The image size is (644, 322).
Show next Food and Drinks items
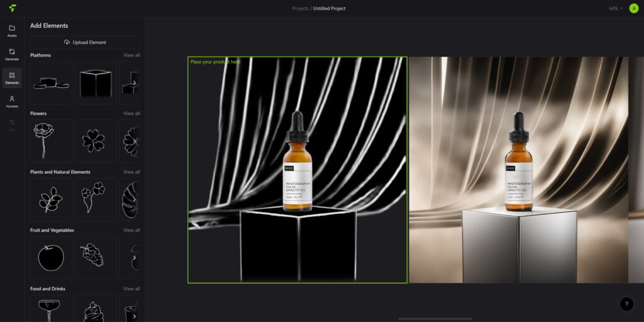(x=134, y=316)
